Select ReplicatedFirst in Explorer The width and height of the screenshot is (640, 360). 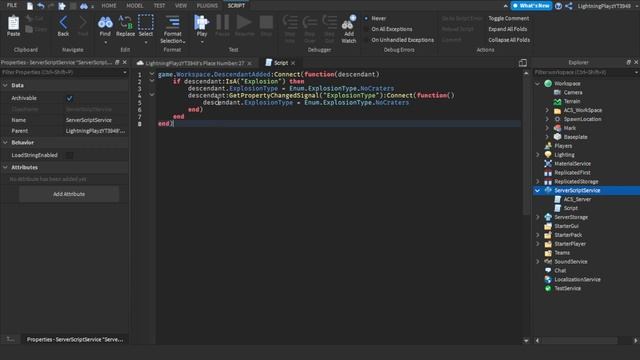572,173
